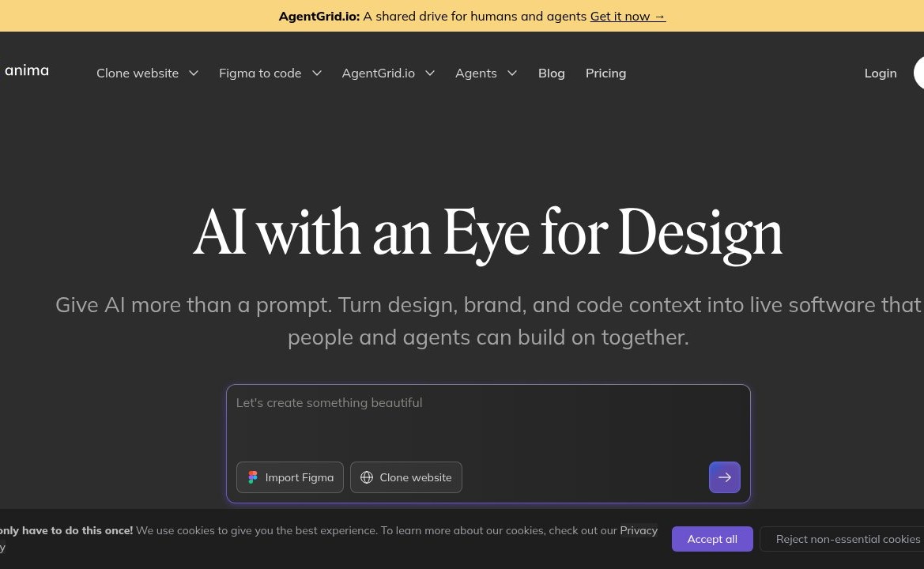Viewport: 924px width, 569px height.
Task: Expand the Figma to code chevron
Action: click(x=316, y=73)
